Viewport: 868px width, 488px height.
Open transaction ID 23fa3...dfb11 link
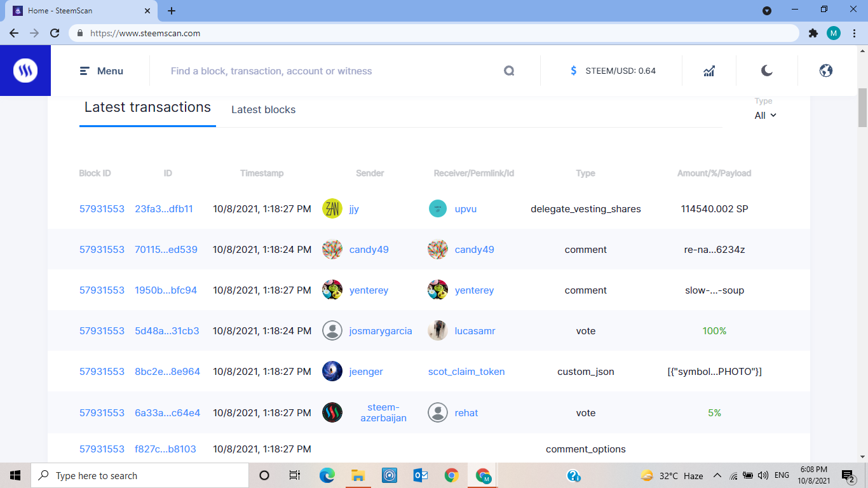point(164,208)
